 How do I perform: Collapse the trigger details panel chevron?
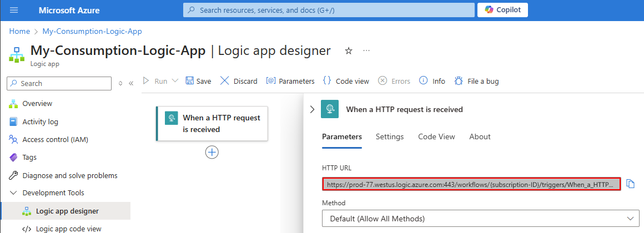pos(312,109)
